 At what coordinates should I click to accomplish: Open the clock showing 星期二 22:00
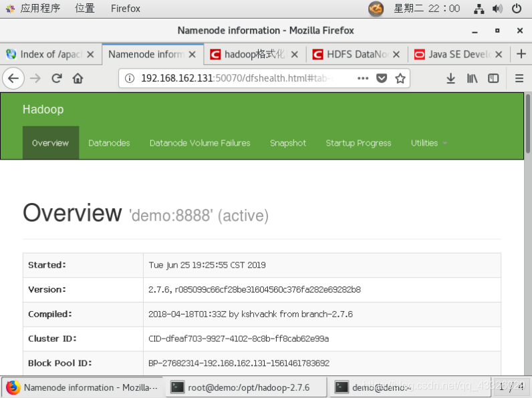click(x=427, y=9)
